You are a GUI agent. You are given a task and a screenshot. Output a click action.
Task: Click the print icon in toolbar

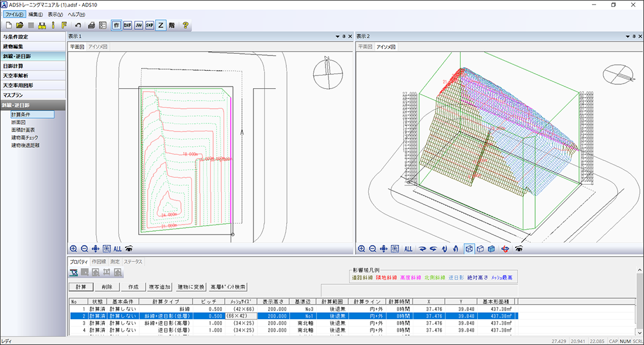91,25
